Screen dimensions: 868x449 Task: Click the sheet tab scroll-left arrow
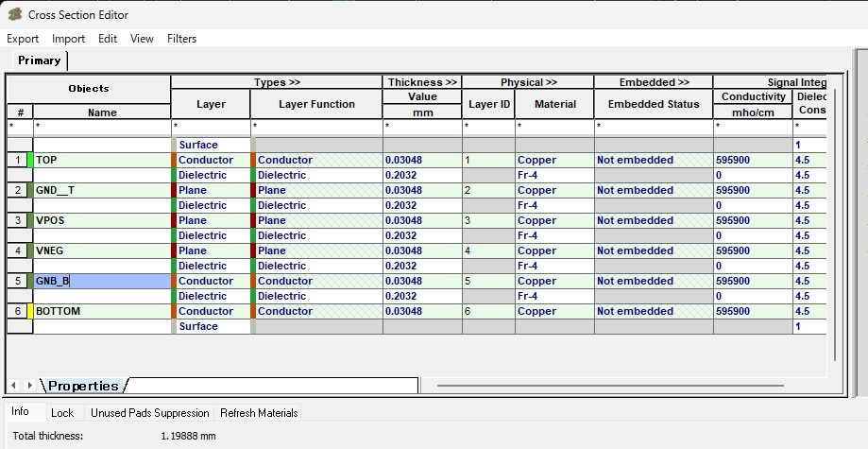(x=14, y=385)
